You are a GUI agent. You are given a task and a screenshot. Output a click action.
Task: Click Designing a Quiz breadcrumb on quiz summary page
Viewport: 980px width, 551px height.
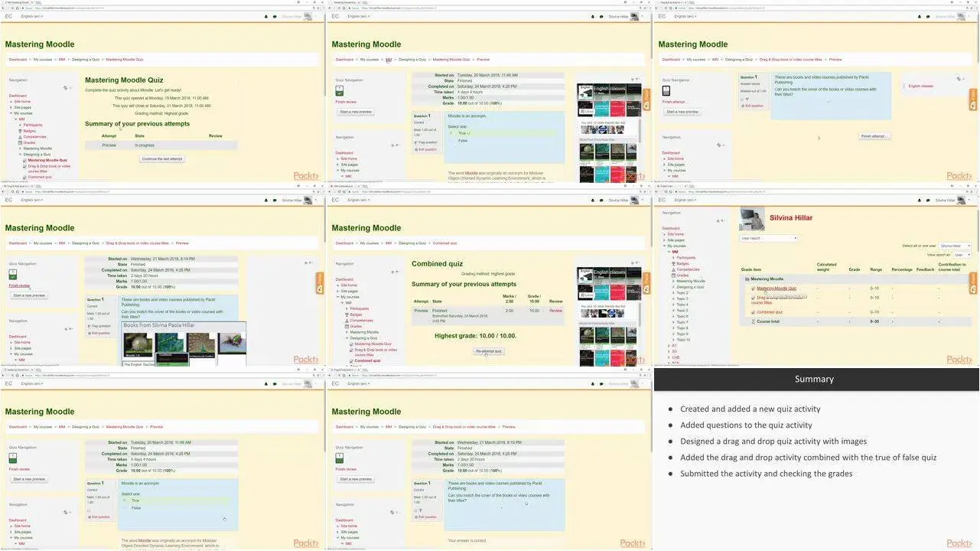pos(86,60)
